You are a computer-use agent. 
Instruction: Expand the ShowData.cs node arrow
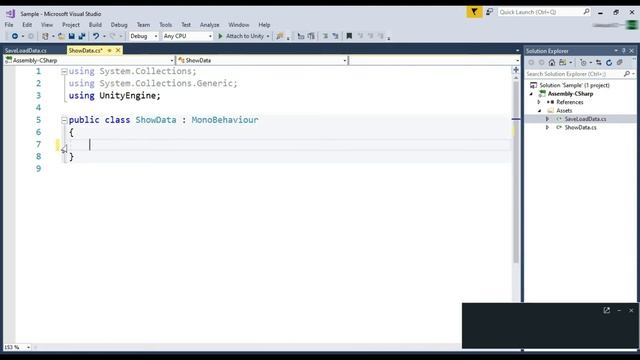pyautogui.click(x=547, y=128)
